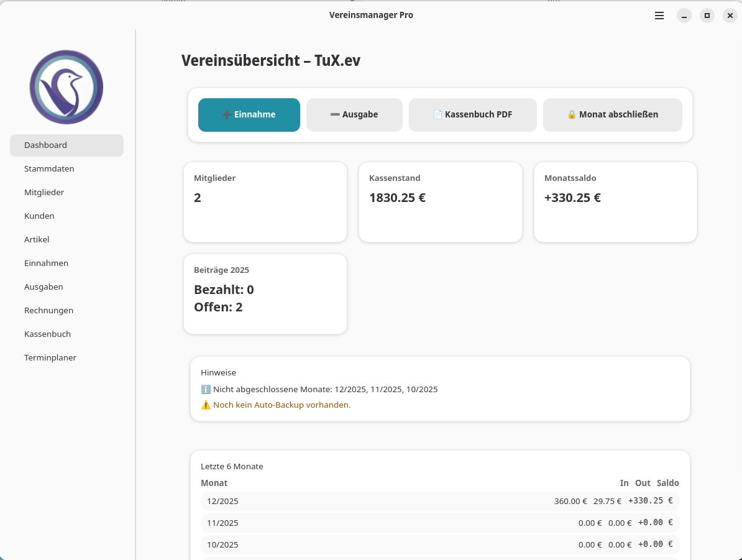Select Kunden from the sidebar
The width and height of the screenshot is (742, 560).
(x=39, y=216)
